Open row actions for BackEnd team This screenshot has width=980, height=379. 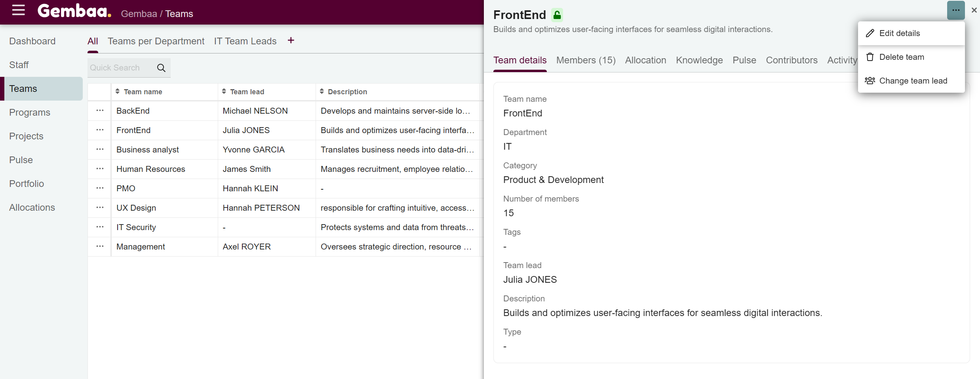[x=100, y=110]
